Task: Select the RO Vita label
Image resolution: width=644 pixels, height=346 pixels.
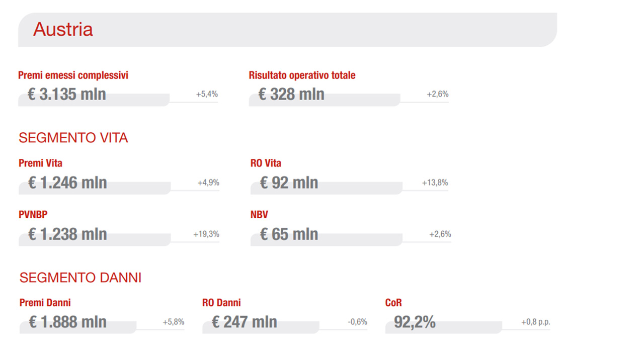Action: [x=266, y=163]
